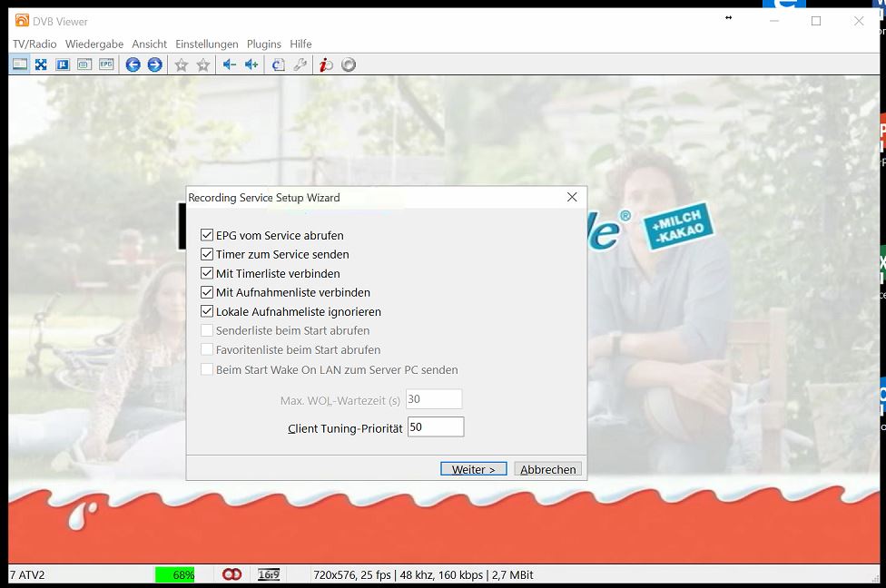Click the red info icon in toolbar
Image resolution: width=886 pixels, height=588 pixels.
coord(326,64)
